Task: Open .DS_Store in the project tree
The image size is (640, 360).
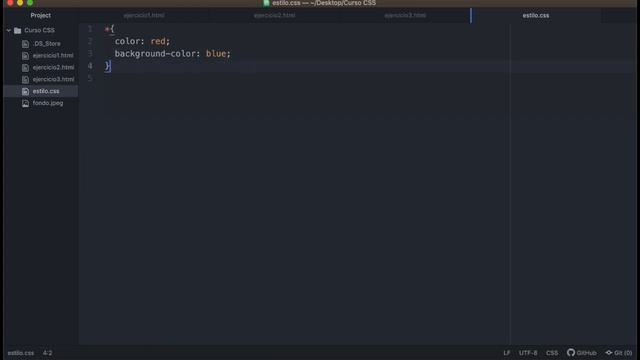Action: click(47, 43)
